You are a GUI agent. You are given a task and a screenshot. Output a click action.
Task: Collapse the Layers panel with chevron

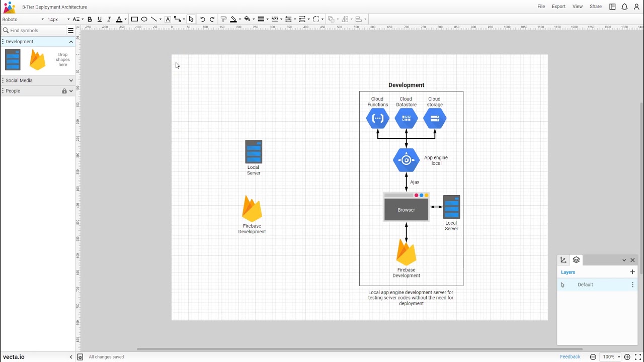624,260
